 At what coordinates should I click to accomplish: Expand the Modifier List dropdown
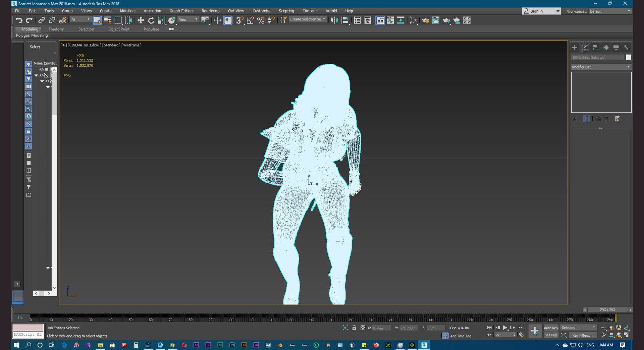[601, 67]
